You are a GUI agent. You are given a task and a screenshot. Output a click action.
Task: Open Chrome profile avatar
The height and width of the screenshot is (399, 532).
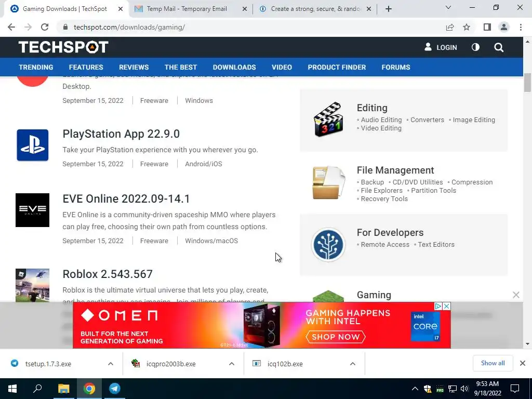tap(504, 27)
